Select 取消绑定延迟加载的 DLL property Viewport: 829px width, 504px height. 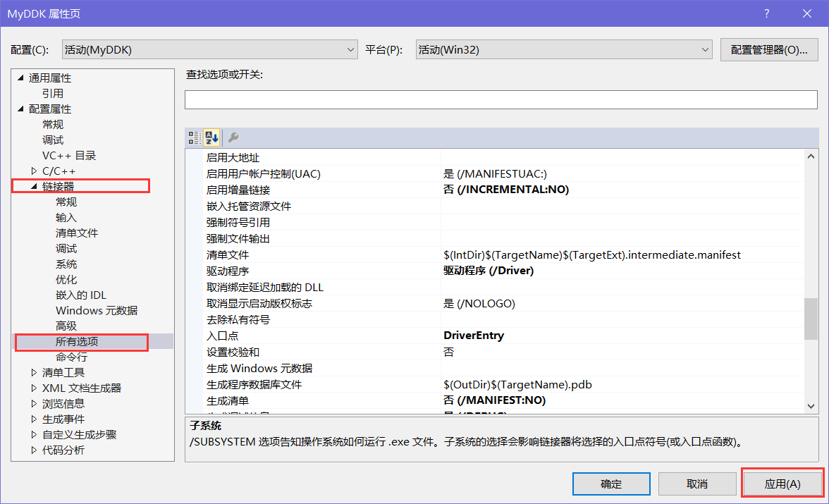click(265, 287)
